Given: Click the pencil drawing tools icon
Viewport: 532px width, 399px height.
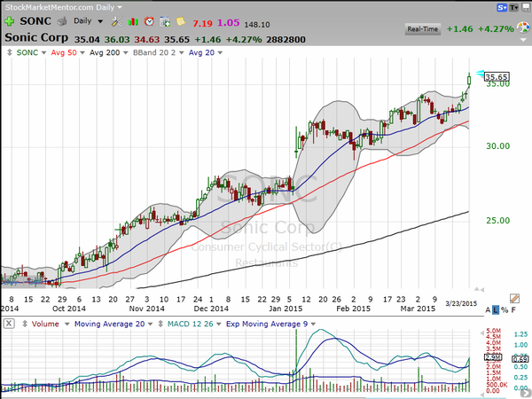Looking at the screenshot, I should [514, 298].
